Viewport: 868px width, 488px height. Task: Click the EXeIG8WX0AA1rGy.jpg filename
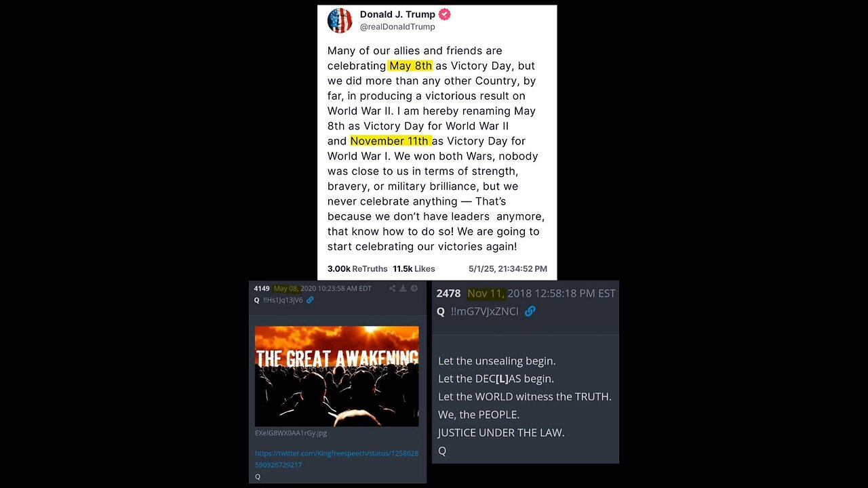pyautogui.click(x=291, y=433)
